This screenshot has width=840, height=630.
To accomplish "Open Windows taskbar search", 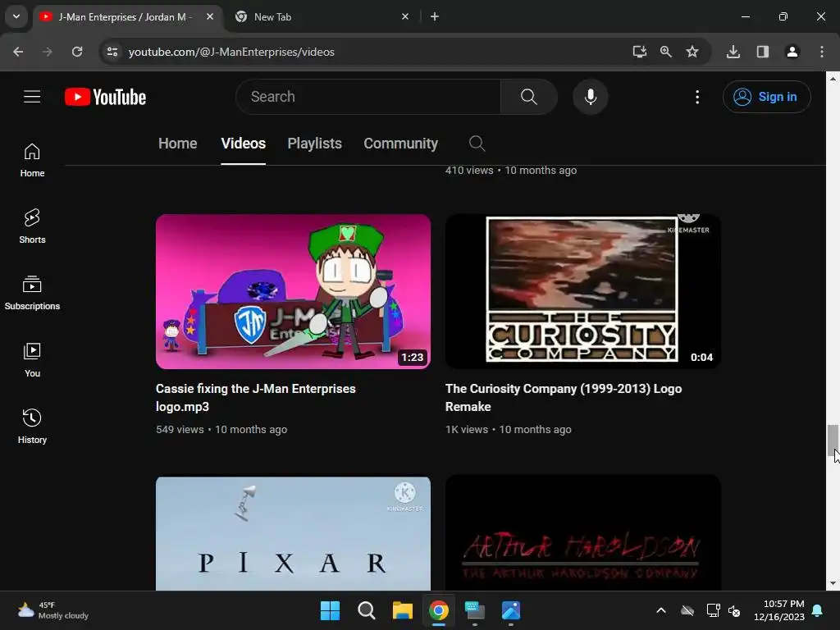I will point(367,610).
